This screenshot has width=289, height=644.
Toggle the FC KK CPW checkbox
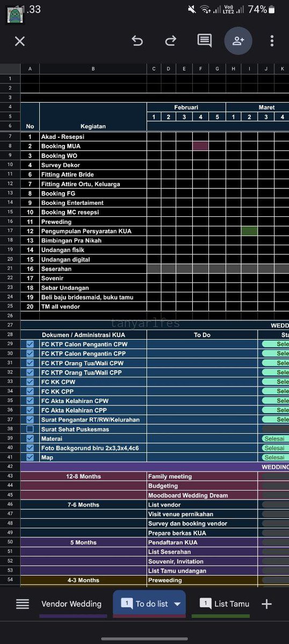coord(30,382)
